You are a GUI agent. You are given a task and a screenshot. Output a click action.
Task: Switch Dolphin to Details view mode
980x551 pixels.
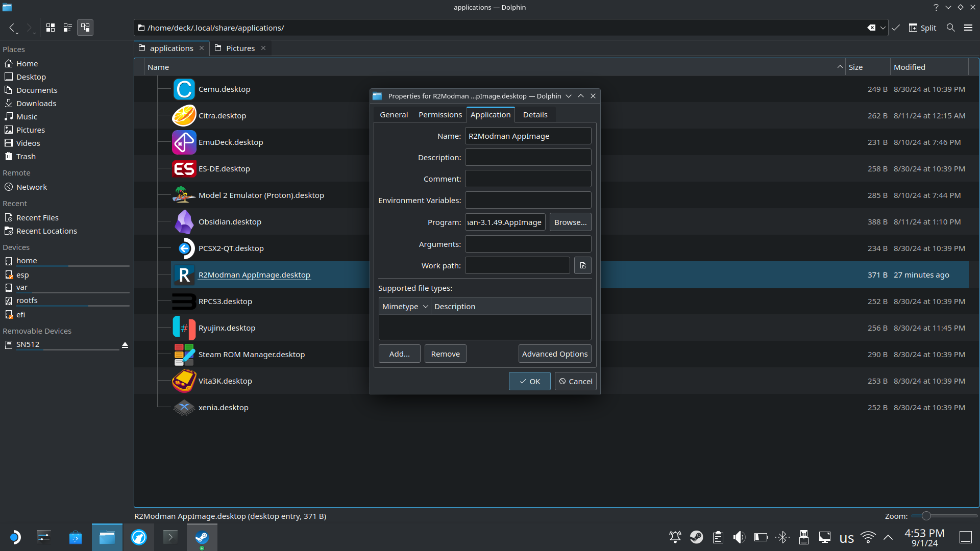click(x=85, y=28)
